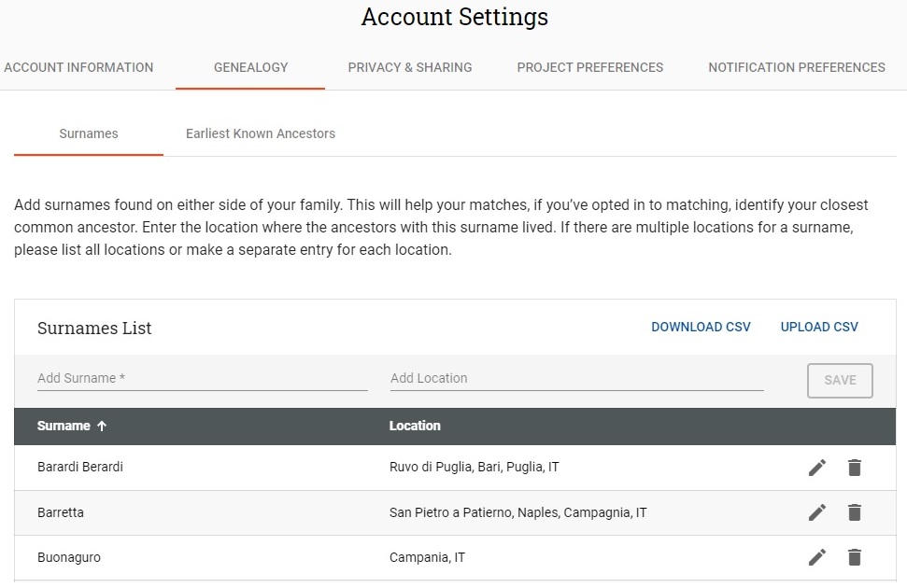
Task: Toggle sort arrow beside Surname header
Action: [102, 427]
